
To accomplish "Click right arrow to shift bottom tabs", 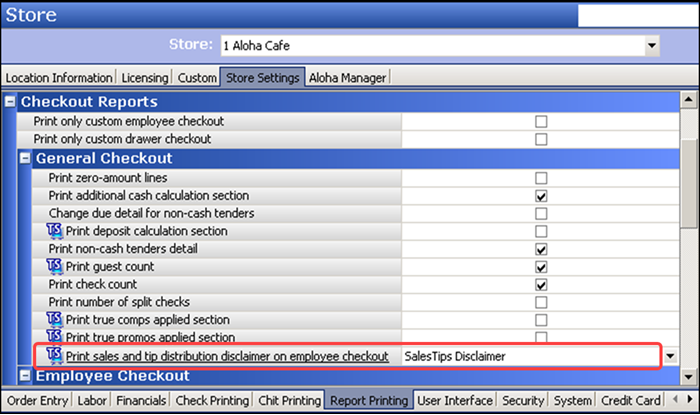I will (x=690, y=399).
